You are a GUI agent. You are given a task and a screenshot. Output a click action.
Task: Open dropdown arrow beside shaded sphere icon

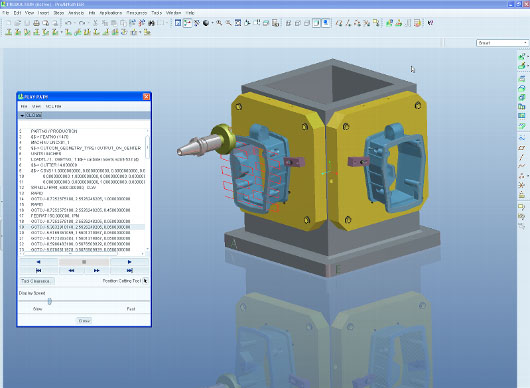coord(212,23)
